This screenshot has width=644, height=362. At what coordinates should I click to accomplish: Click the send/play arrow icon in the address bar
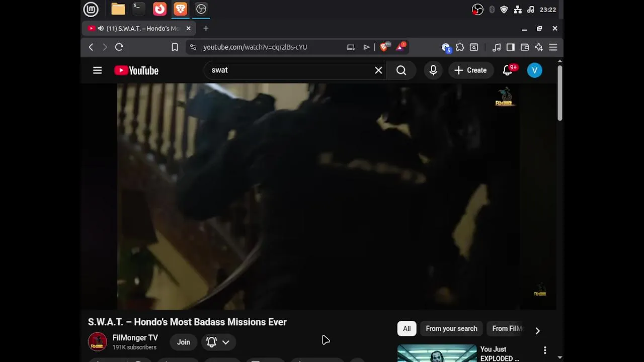pos(366,47)
